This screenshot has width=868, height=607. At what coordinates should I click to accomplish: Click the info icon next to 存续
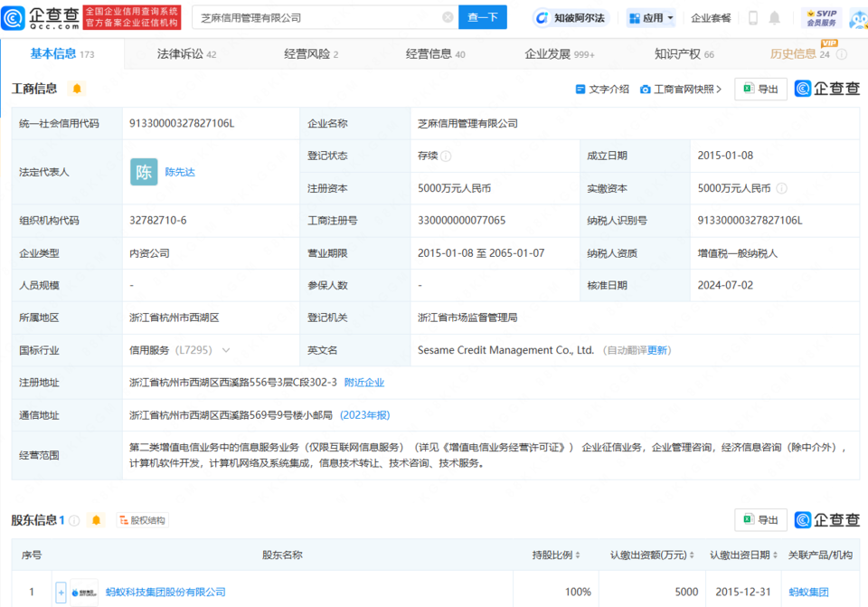coord(447,156)
